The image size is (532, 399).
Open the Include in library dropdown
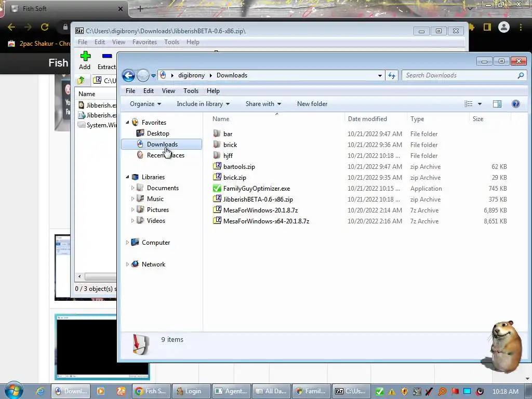coord(203,104)
